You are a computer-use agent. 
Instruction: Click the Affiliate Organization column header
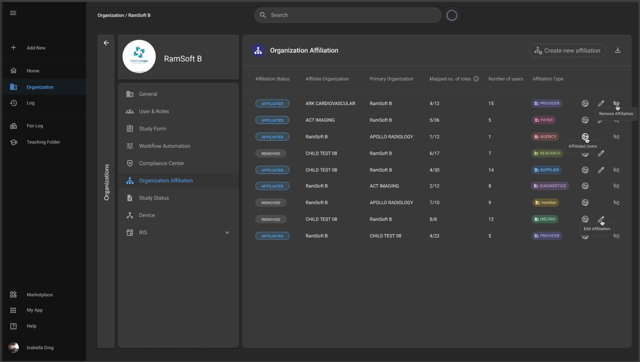pyautogui.click(x=327, y=79)
